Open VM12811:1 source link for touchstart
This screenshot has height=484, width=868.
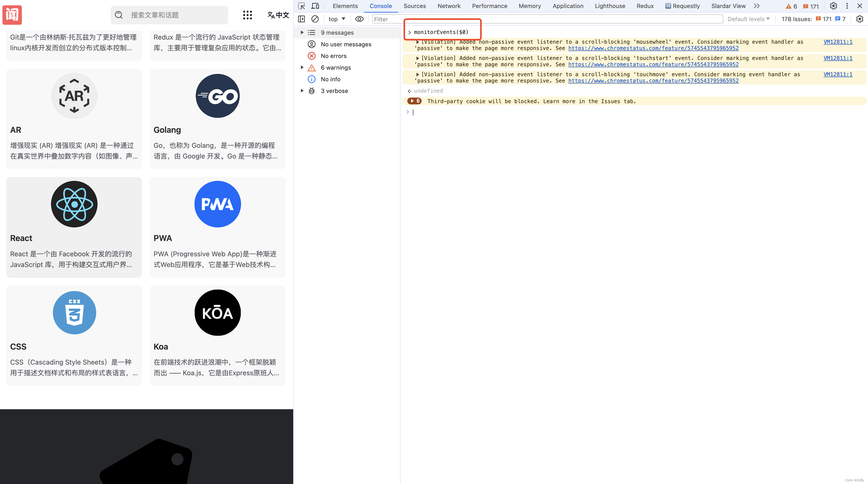[x=838, y=58]
